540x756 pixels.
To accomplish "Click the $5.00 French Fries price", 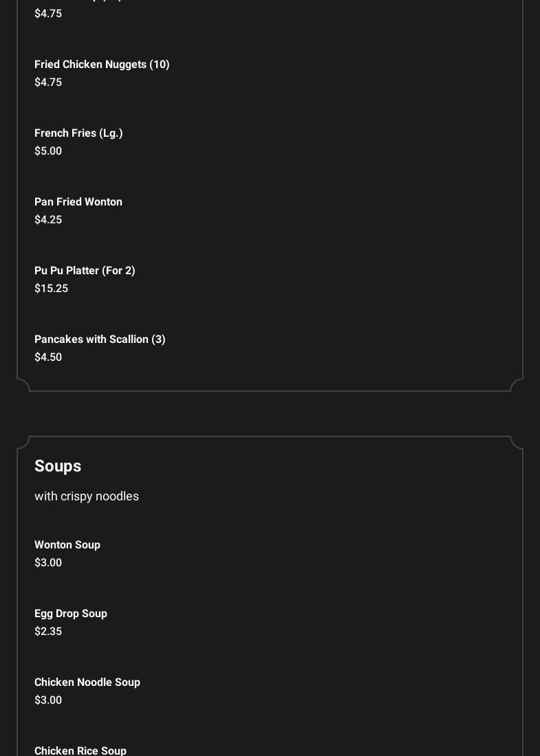I will [48, 151].
